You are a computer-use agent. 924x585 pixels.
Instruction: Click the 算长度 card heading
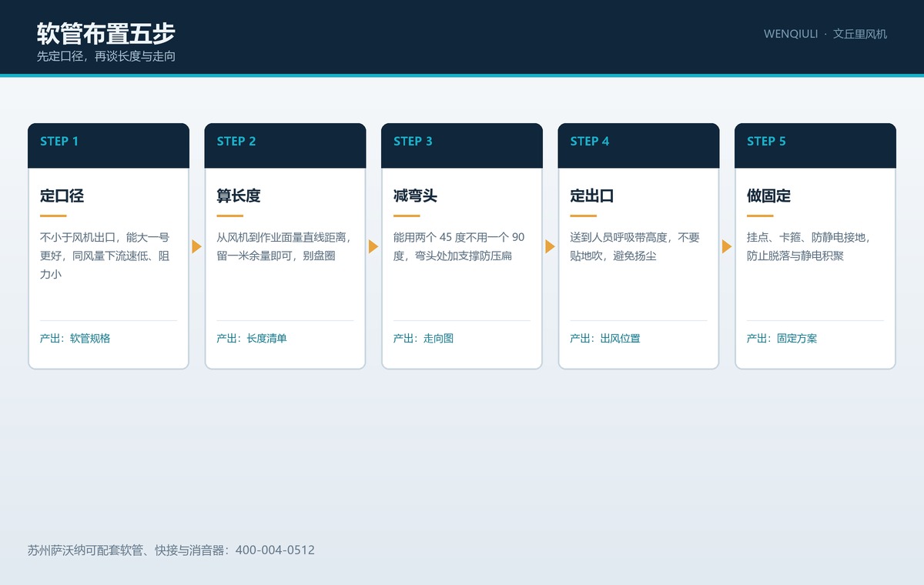[x=239, y=196]
